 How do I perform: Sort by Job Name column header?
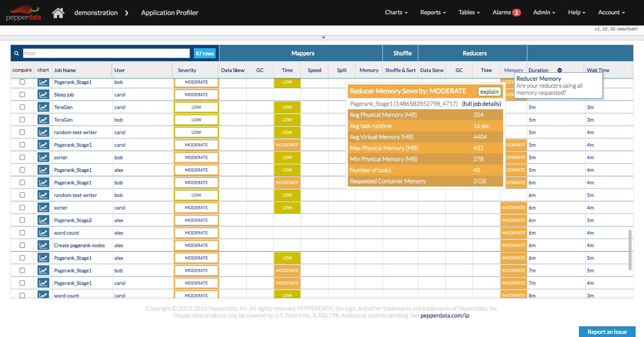click(x=65, y=70)
